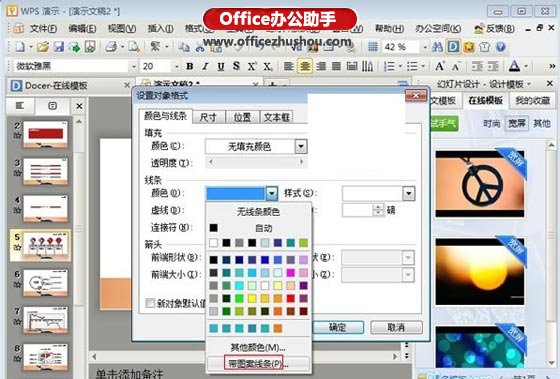Open the 视图(V) menu
The height and width of the screenshot is (379, 560).
pyautogui.click(x=122, y=29)
